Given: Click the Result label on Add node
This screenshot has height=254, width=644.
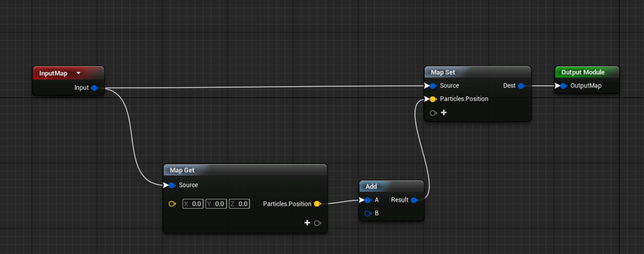Looking at the screenshot, I should click(x=399, y=201).
